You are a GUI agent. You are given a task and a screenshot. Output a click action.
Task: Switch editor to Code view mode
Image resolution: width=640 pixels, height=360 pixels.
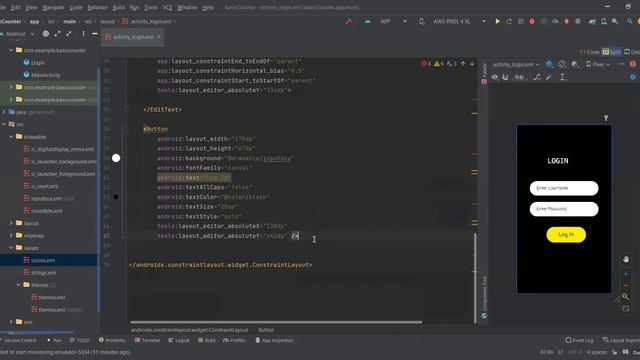coord(590,52)
